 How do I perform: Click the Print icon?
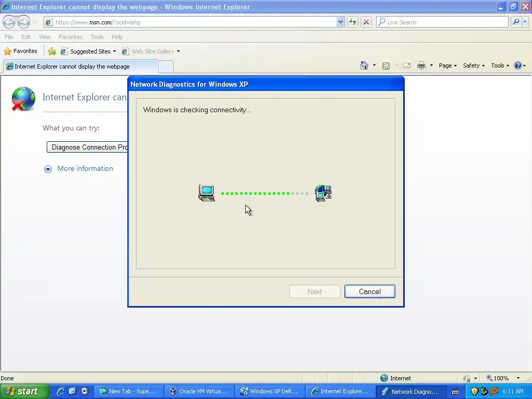421,65
